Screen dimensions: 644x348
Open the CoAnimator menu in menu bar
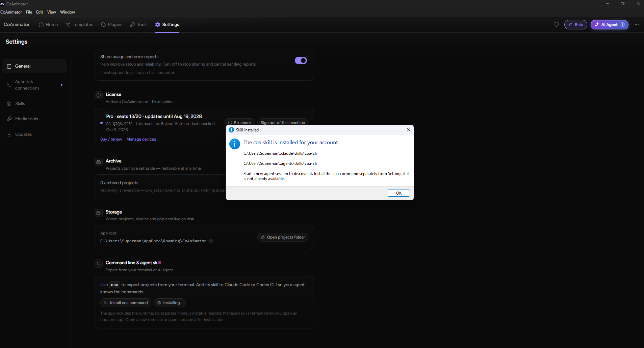pos(11,12)
